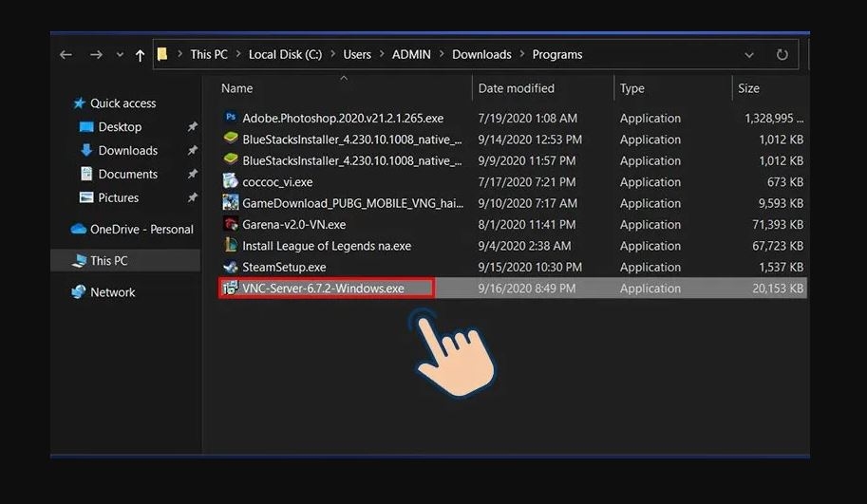Select Garena-v2.0-VN.exe file
The width and height of the screenshot is (867, 504).
coord(293,225)
